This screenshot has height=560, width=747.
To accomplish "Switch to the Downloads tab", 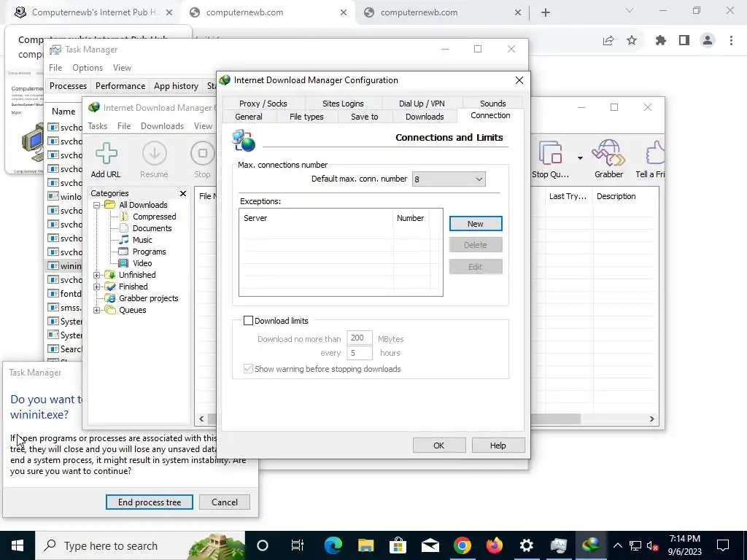I will (425, 117).
